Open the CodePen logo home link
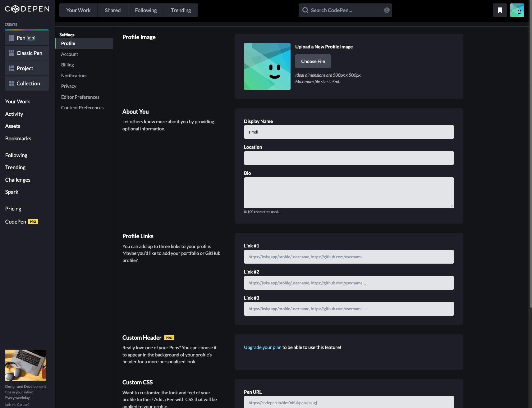The height and width of the screenshot is (408, 532). 27,9
